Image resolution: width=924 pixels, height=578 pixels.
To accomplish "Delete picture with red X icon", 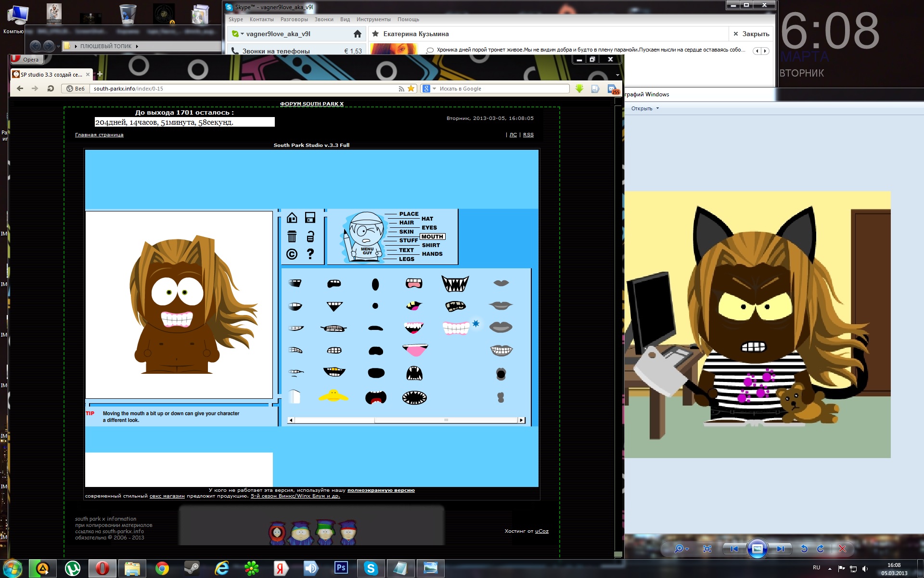I will click(x=842, y=549).
